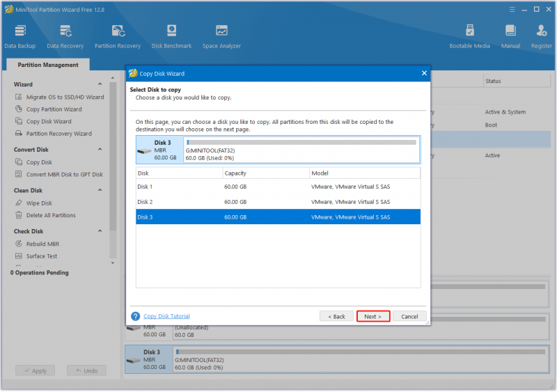557x392 pixels.
Task: Click Copy Partition Wizard icon
Action: coord(19,109)
